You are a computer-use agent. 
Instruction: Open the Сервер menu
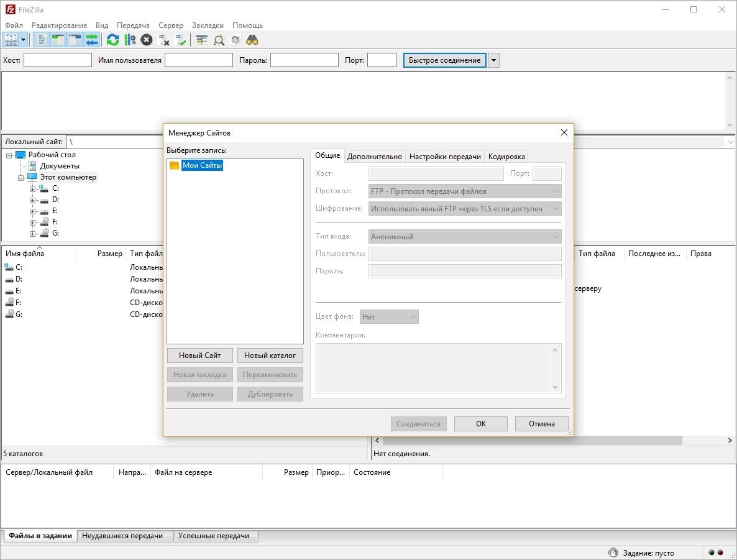click(x=171, y=25)
